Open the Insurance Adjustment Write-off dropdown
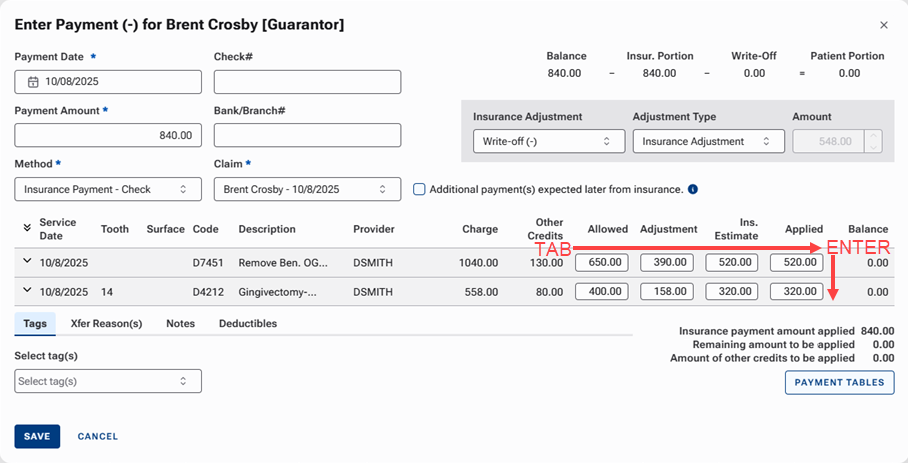Image resolution: width=908 pixels, height=463 pixels. pyautogui.click(x=548, y=142)
